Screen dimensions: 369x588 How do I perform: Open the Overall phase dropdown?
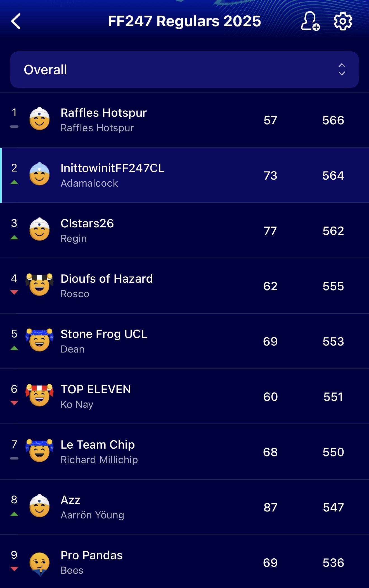click(184, 70)
